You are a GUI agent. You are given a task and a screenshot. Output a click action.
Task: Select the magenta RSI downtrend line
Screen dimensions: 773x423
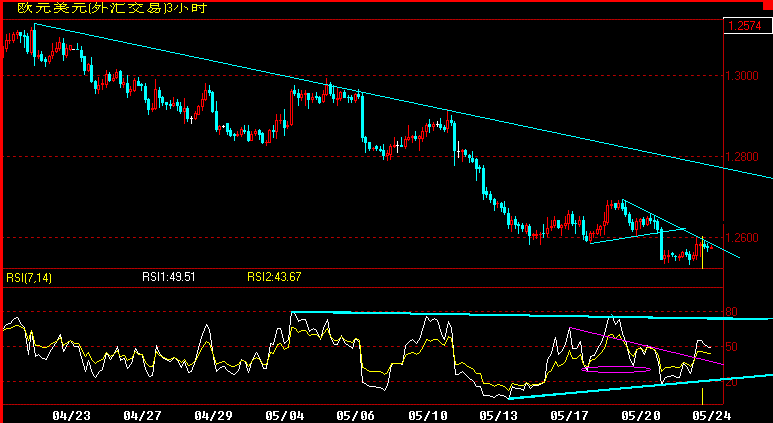tap(646, 346)
